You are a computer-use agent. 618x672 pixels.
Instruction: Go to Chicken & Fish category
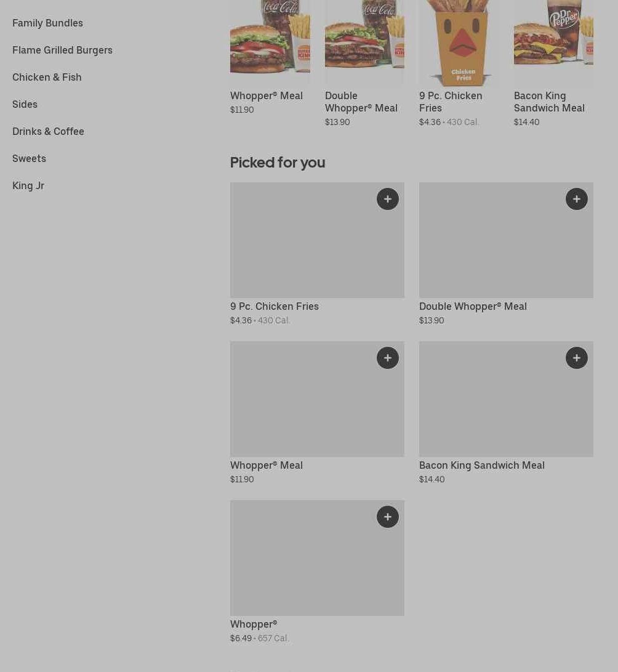click(47, 77)
